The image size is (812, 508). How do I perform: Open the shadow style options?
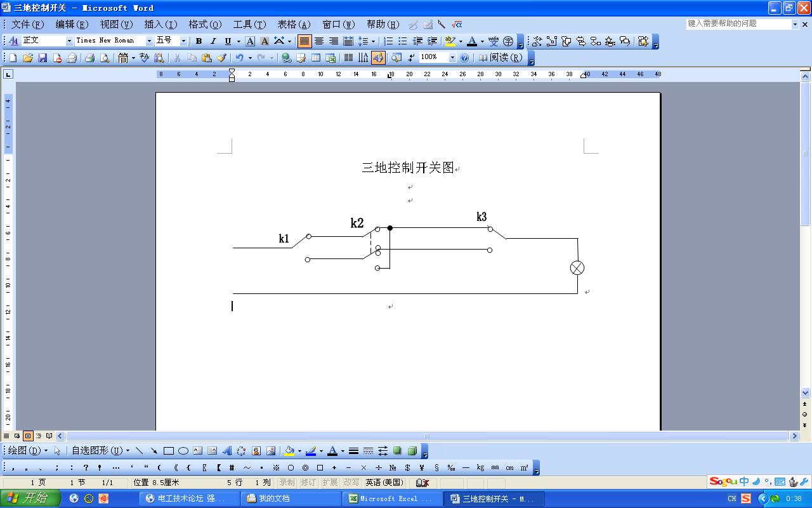pos(397,451)
